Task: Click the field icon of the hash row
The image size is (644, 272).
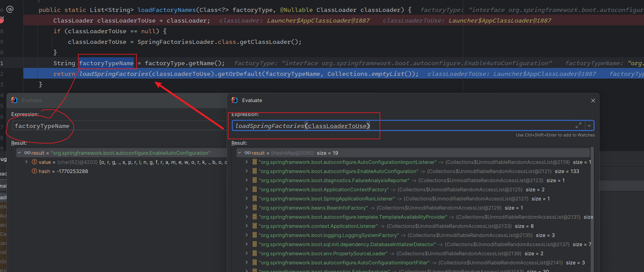Action: 34,171
